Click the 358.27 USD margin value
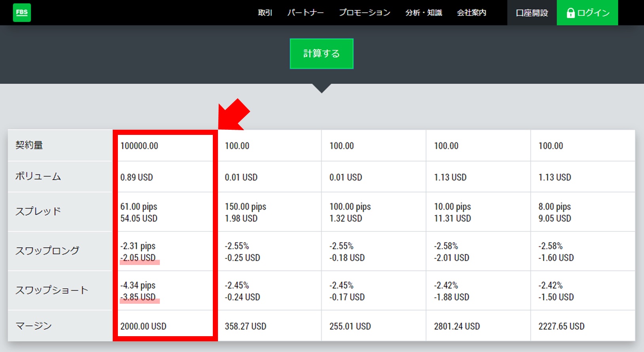This screenshot has height=352, width=644. click(x=246, y=326)
